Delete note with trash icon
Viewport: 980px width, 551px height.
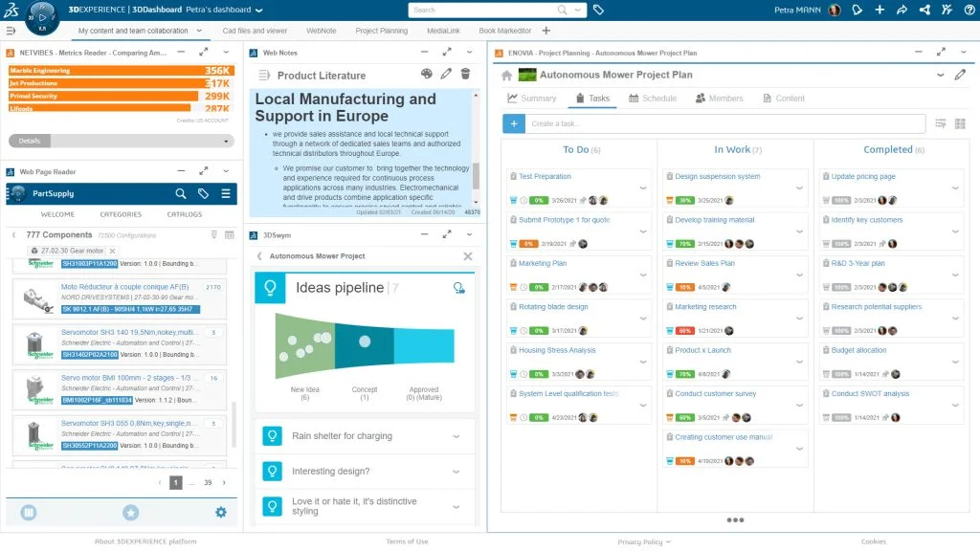coord(466,75)
